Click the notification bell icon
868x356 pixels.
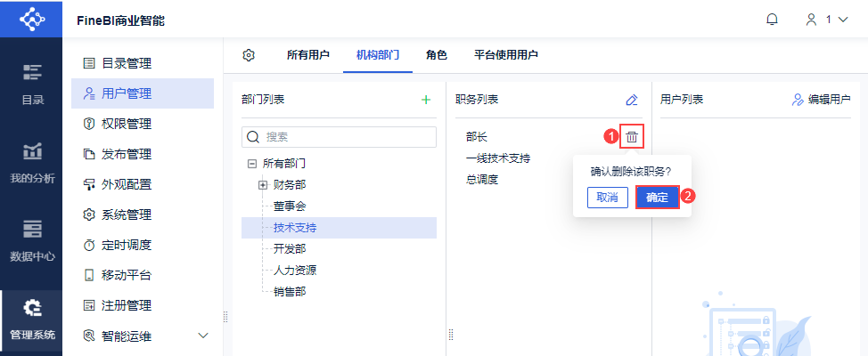(772, 19)
